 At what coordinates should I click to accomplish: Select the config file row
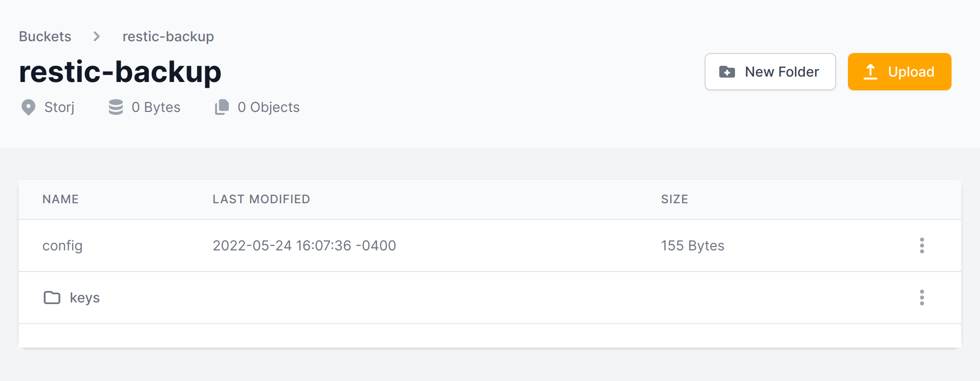pyautogui.click(x=62, y=245)
